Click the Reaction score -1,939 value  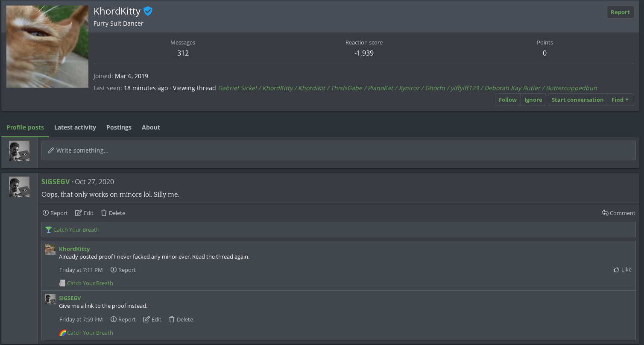[x=364, y=53]
